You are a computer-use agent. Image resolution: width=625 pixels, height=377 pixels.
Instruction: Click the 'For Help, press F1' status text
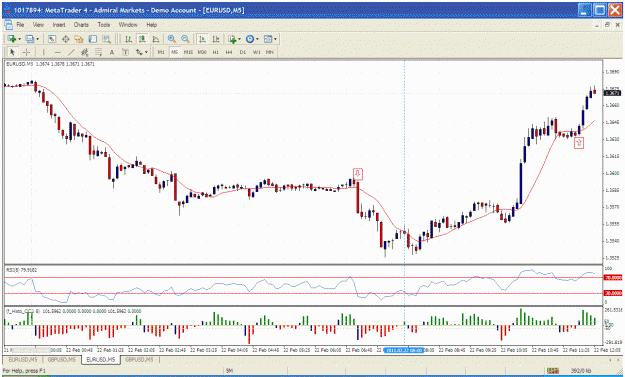[24, 371]
